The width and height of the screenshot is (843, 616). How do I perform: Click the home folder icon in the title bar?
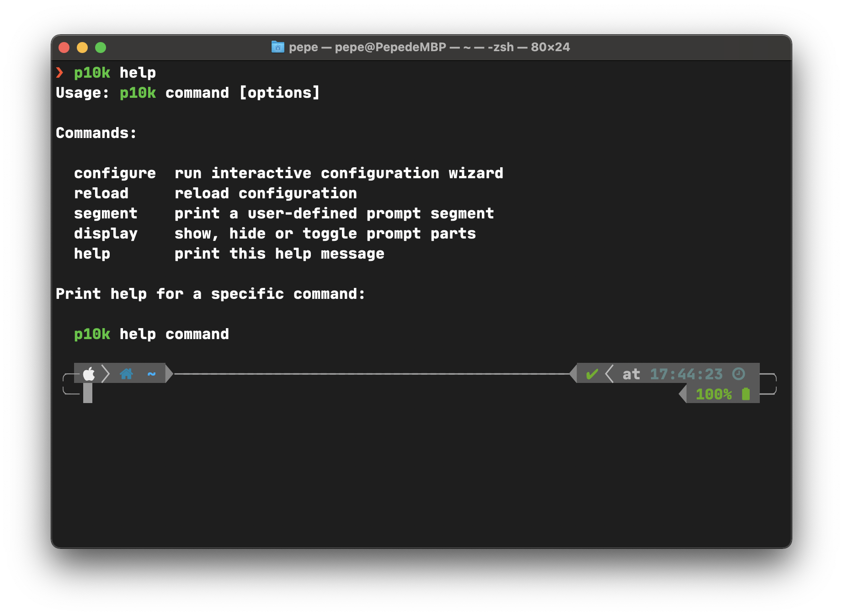[x=277, y=47]
